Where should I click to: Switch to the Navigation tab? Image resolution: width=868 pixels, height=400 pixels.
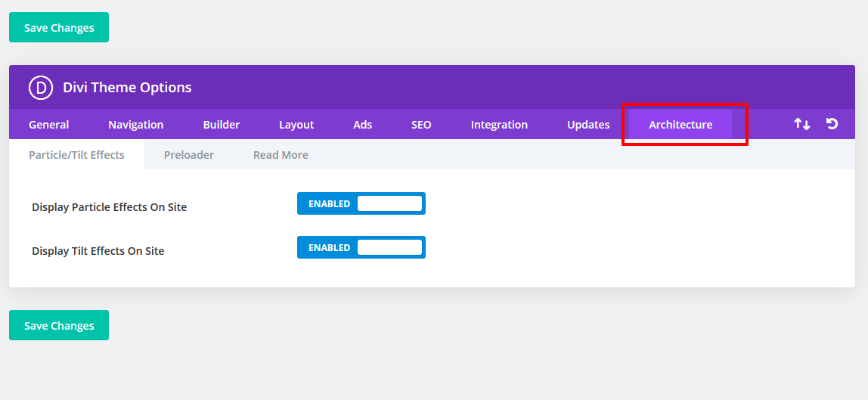tap(135, 125)
